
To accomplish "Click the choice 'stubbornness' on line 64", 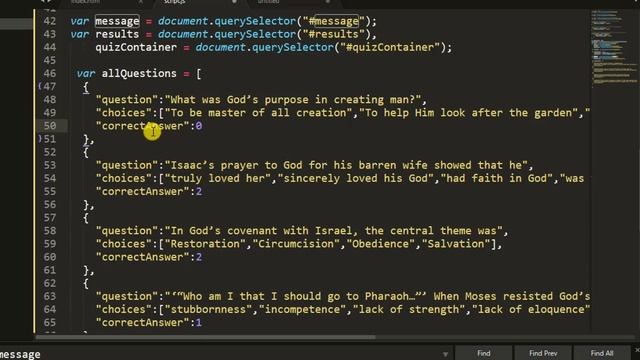I will (208, 309).
